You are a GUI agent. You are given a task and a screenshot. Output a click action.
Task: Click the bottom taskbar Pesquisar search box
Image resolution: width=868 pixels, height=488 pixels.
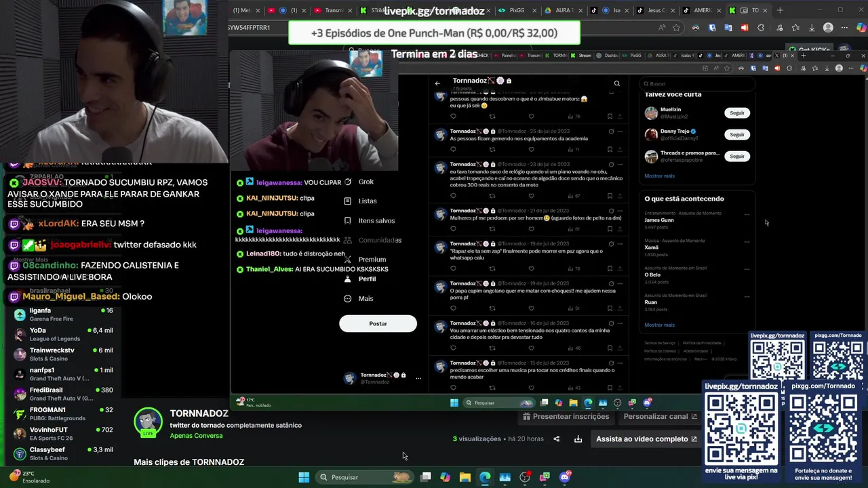tap(364, 477)
